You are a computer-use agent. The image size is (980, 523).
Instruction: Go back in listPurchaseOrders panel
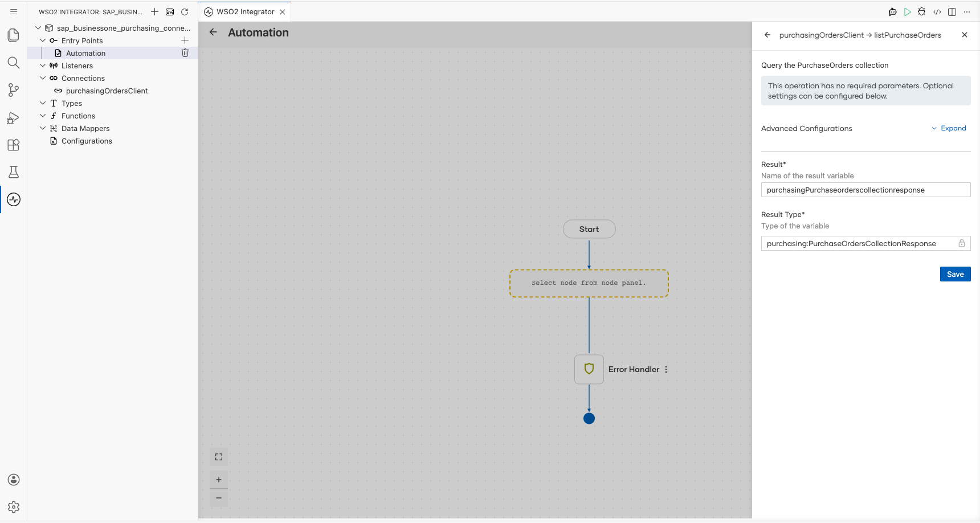(767, 35)
